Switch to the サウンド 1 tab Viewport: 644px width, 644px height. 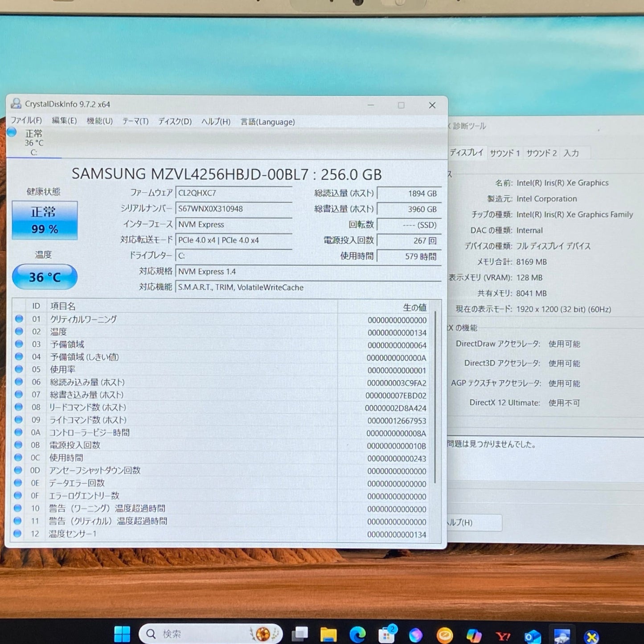(505, 153)
